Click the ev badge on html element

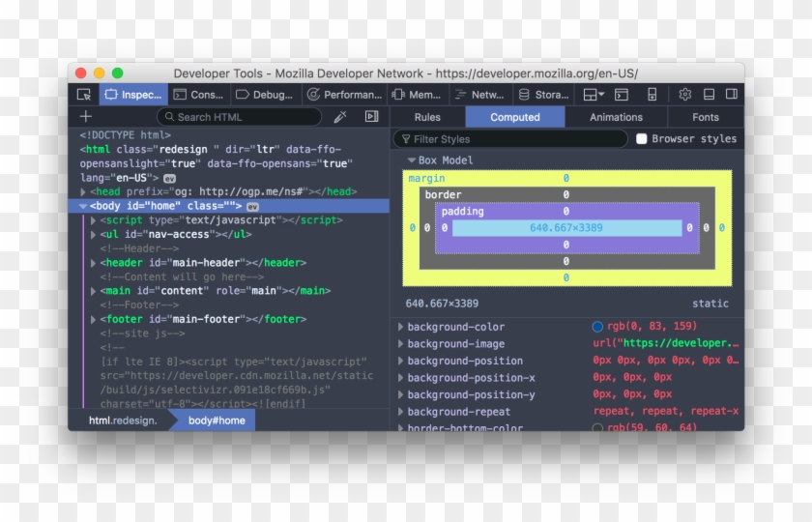[x=169, y=179]
